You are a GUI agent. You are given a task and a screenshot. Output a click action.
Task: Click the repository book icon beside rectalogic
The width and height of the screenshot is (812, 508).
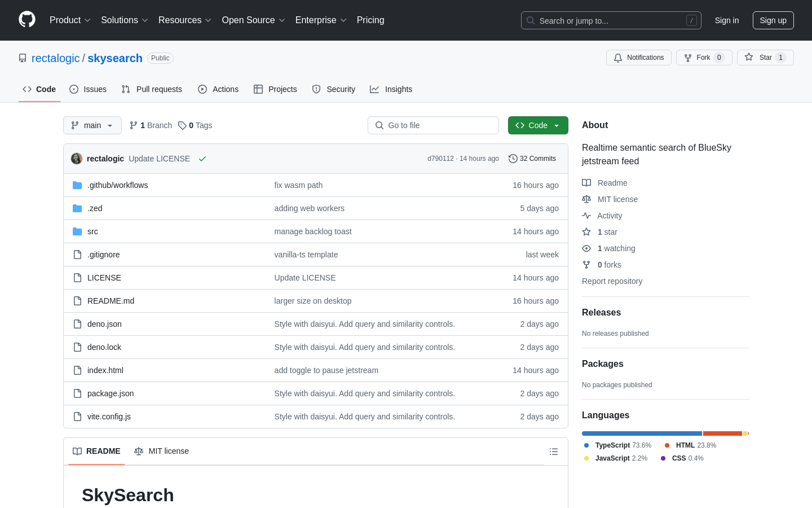tap(23, 58)
